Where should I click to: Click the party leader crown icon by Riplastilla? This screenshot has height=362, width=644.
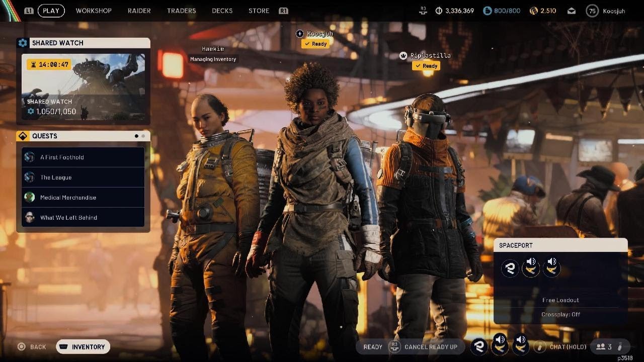pos(403,56)
